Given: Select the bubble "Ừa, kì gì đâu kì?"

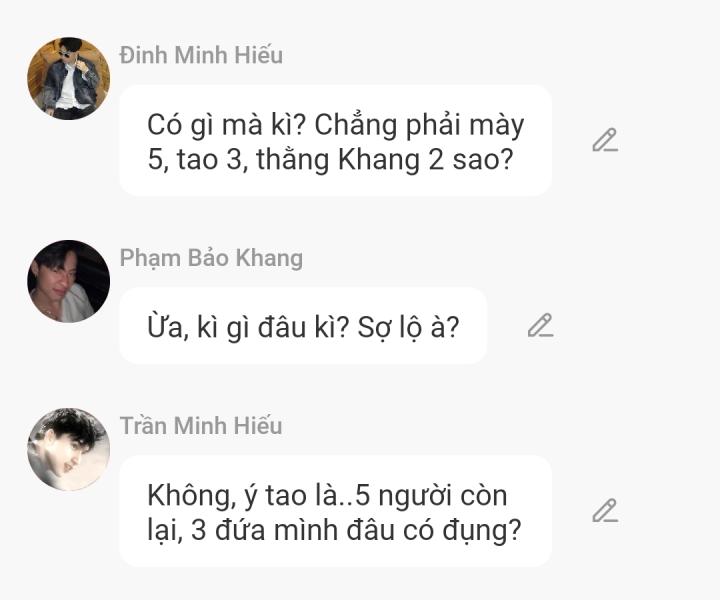Looking at the screenshot, I should [x=303, y=326].
